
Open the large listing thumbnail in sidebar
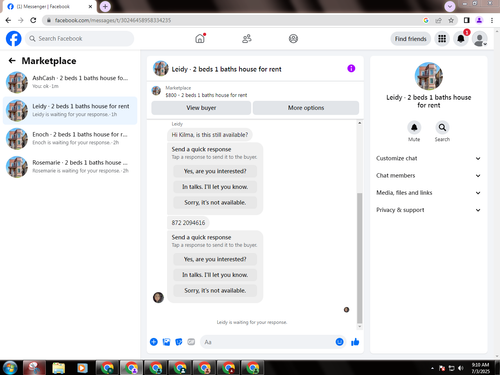click(x=429, y=76)
